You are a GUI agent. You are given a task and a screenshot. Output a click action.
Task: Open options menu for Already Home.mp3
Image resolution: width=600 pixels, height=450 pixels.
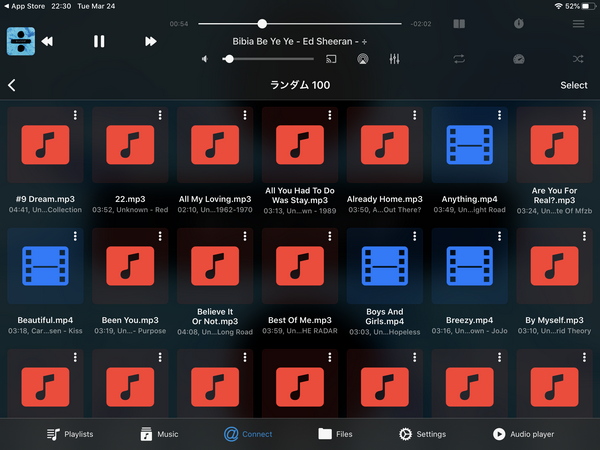414,115
